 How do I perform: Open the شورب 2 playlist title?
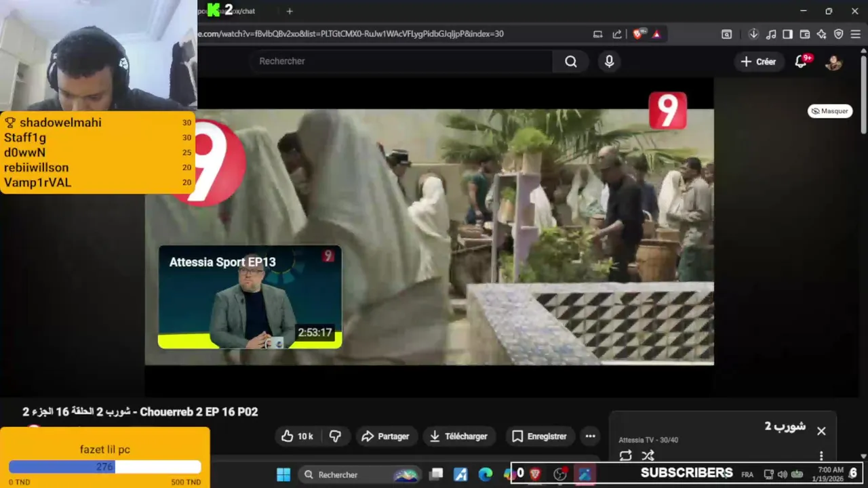point(785,426)
